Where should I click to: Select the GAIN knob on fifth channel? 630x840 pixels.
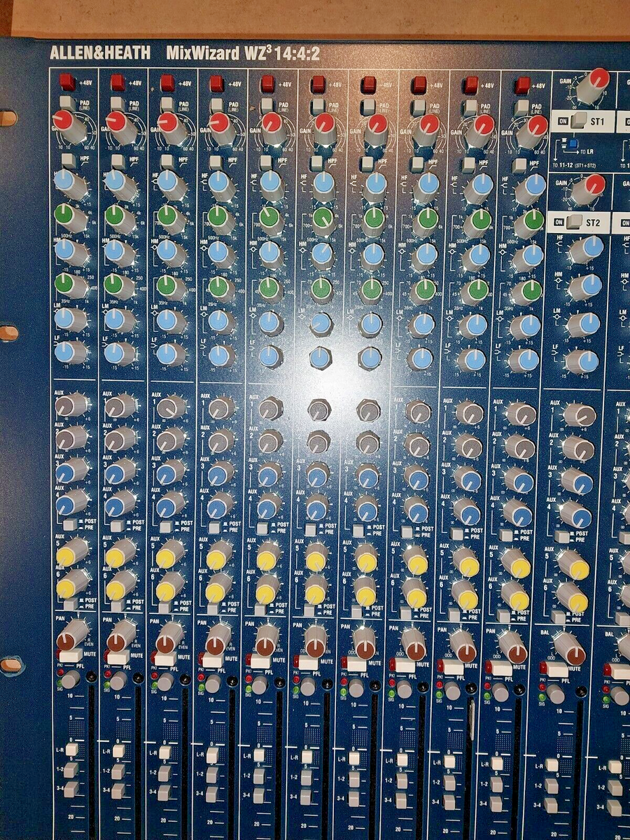point(270,127)
